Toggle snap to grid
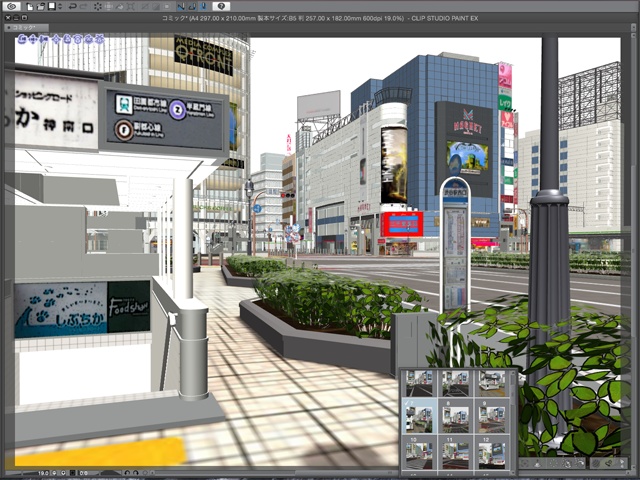 [204, 7]
